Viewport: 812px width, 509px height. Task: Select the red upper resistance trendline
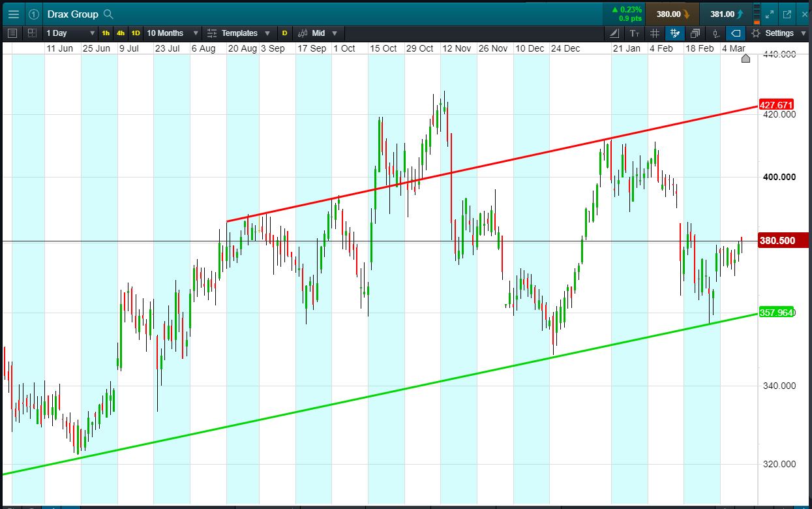[492, 162]
